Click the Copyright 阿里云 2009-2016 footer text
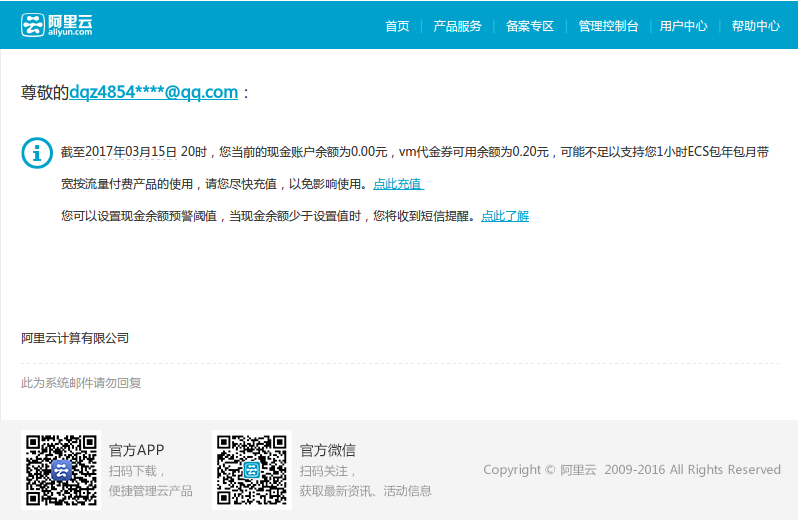 pos(632,469)
